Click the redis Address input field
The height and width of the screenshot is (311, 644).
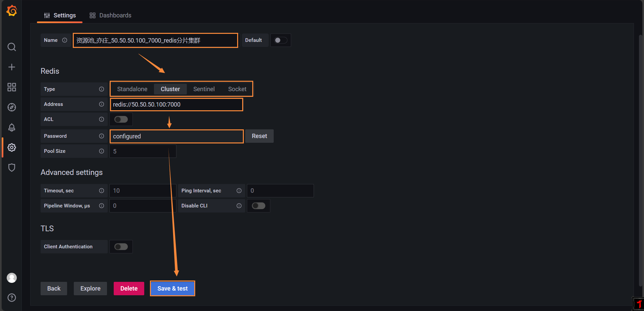pos(176,104)
